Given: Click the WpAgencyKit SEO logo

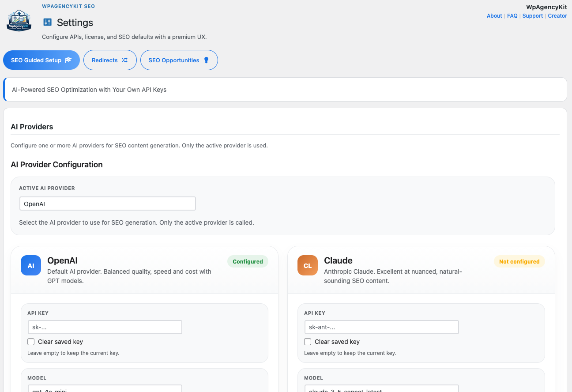Looking at the screenshot, I should (19, 21).
